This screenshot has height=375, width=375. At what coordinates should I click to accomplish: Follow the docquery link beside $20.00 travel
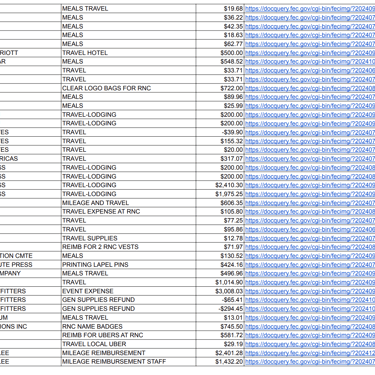[310, 150]
